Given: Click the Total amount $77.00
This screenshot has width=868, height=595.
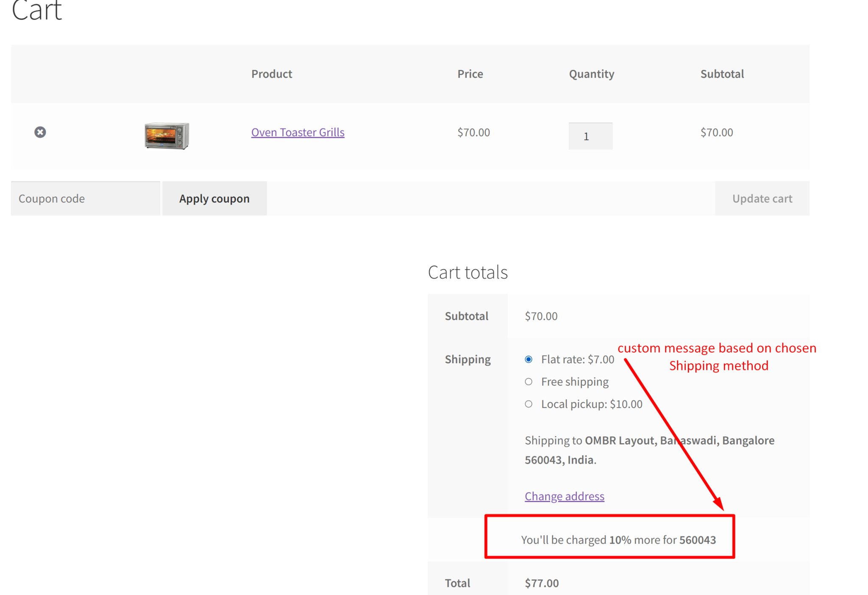Looking at the screenshot, I should (541, 583).
